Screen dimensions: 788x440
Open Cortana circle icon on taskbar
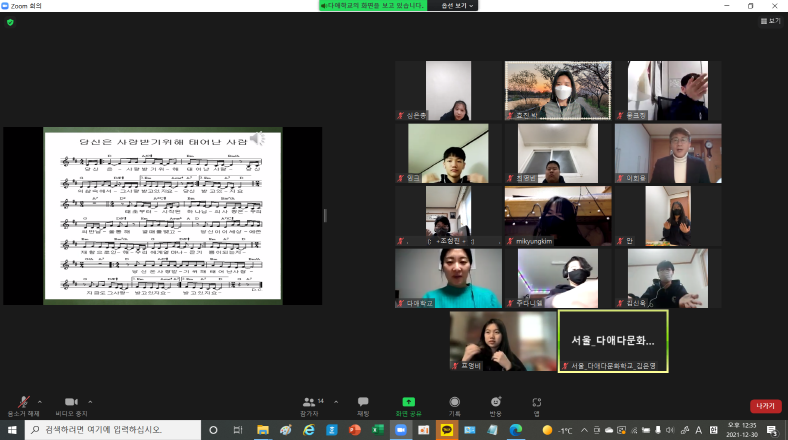point(213,430)
